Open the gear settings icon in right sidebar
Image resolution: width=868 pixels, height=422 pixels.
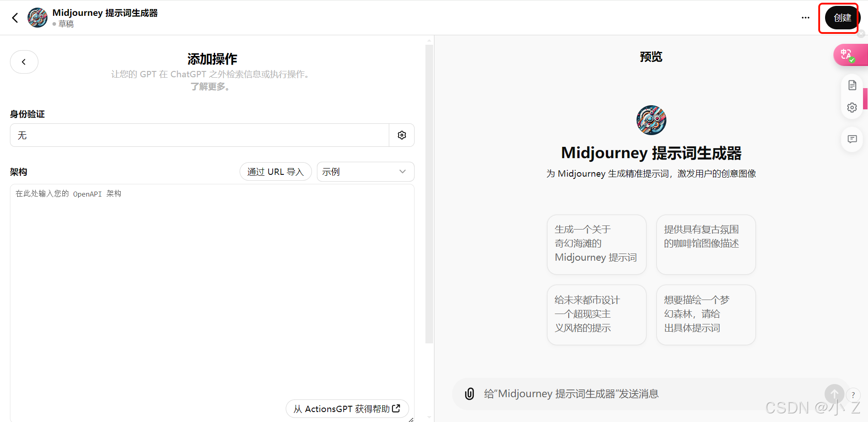(852, 108)
